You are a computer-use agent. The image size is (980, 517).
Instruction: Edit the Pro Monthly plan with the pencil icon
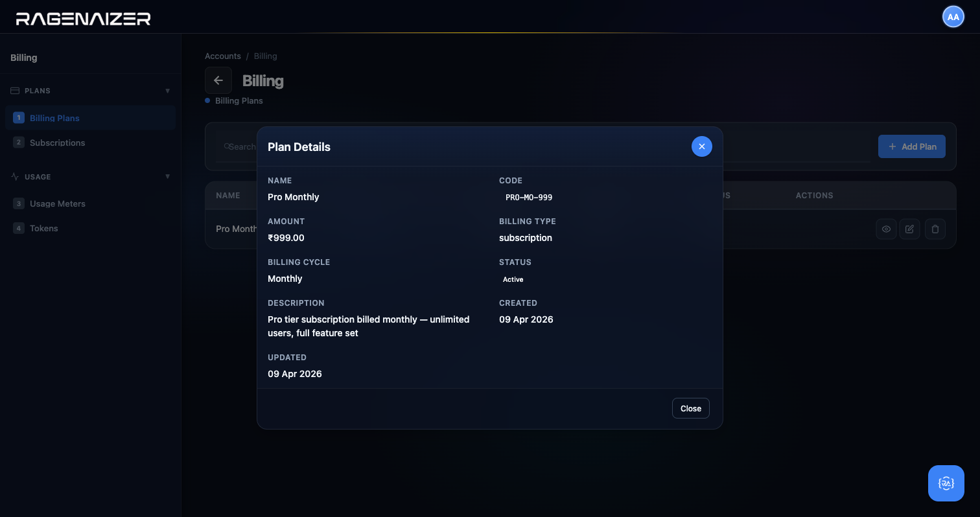tap(909, 229)
